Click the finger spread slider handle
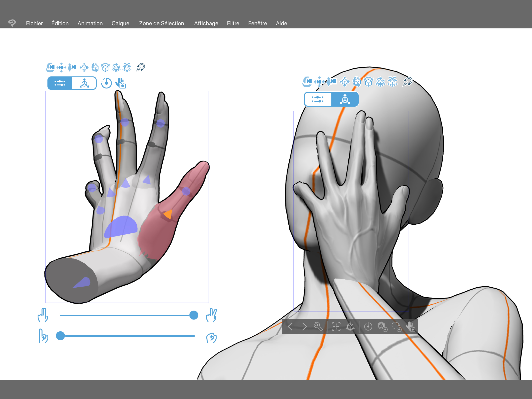 click(x=194, y=315)
